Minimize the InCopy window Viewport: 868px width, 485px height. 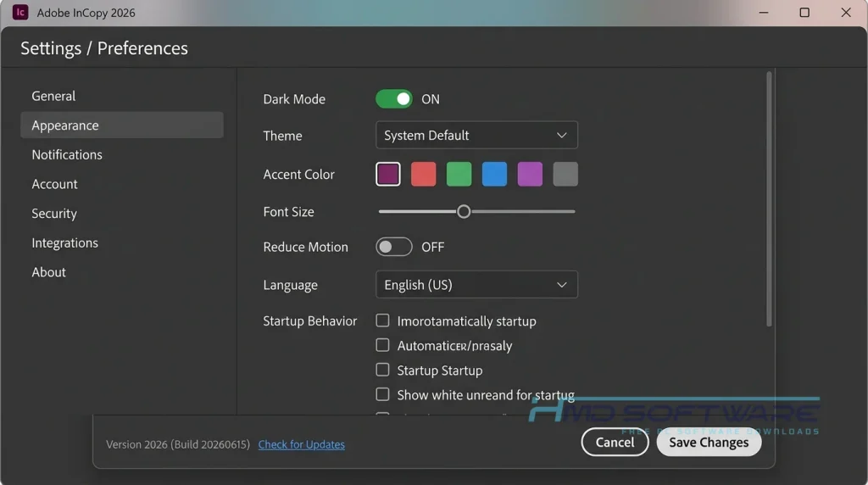[764, 12]
